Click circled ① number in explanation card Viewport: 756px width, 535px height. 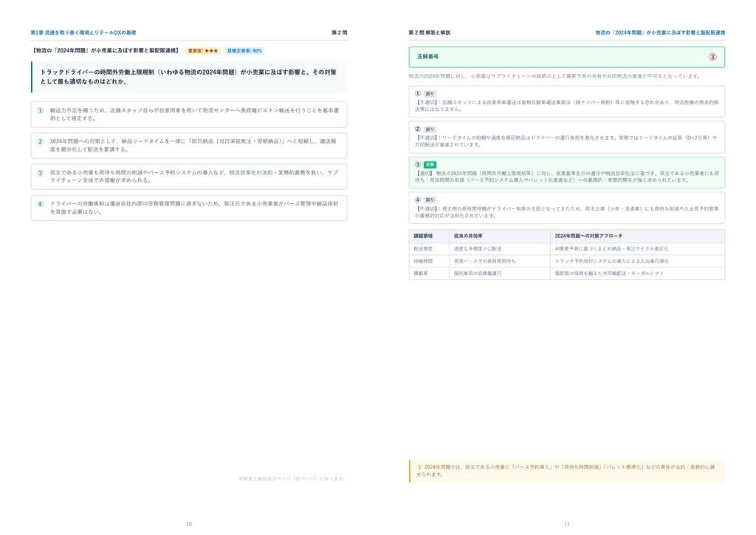click(418, 94)
